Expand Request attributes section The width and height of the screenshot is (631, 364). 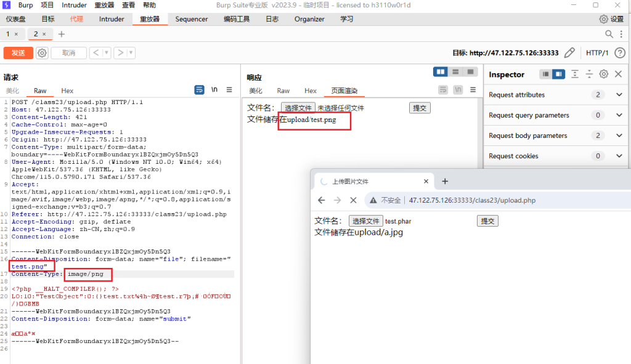pos(619,95)
